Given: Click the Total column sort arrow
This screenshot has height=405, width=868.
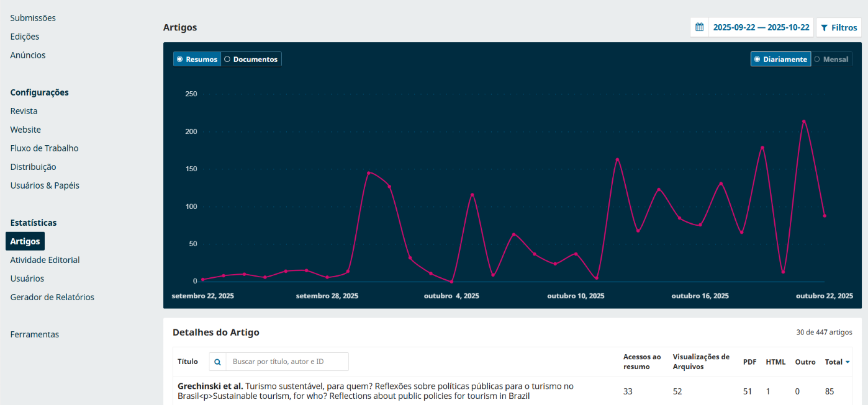Looking at the screenshot, I should (848, 362).
